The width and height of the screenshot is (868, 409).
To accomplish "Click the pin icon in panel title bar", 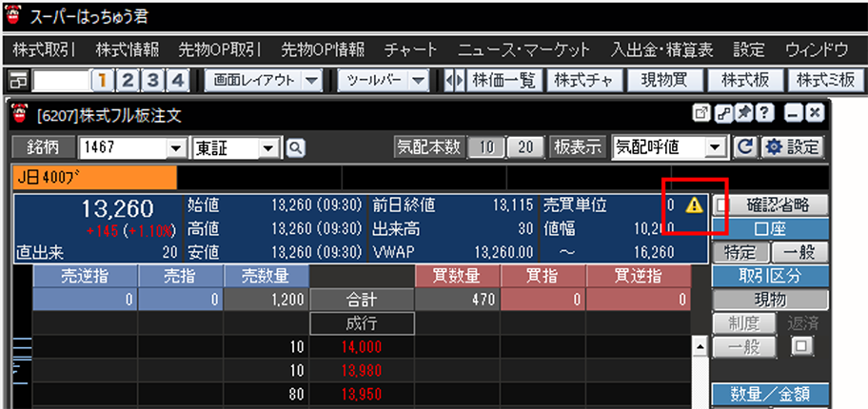I will (x=742, y=114).
